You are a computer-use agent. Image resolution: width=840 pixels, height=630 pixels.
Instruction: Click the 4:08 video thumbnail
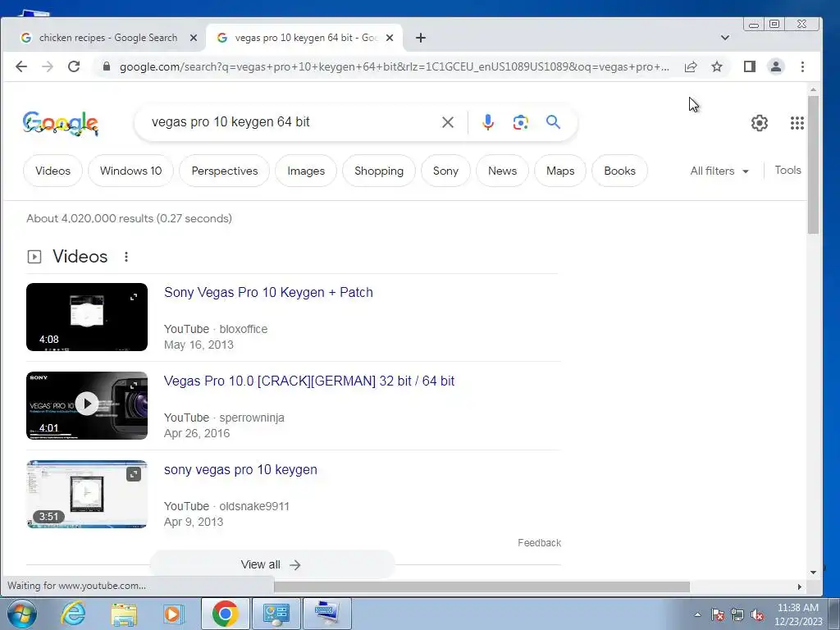(87, 317)
